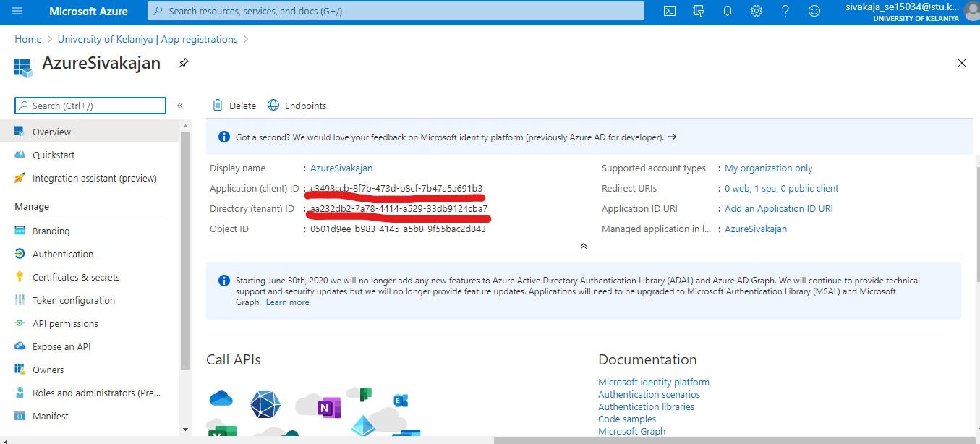Click the Delete trash icon

click(x=218, y=106)
